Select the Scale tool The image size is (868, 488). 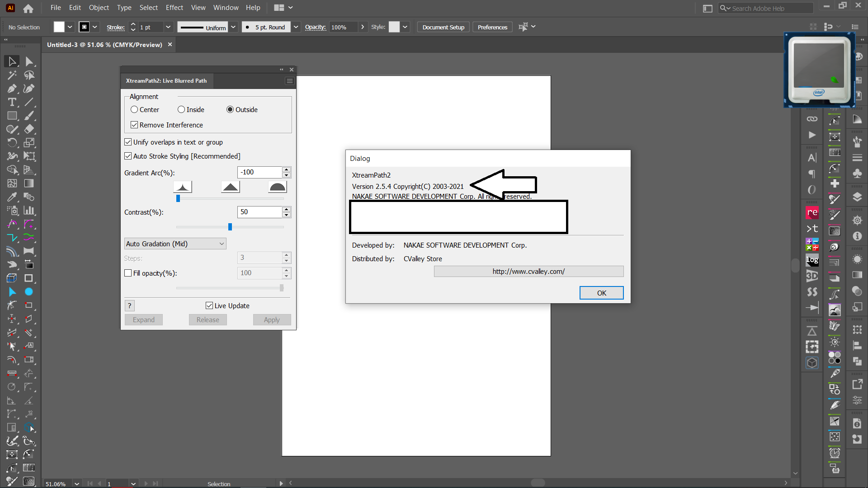click(x=29, y=143)
